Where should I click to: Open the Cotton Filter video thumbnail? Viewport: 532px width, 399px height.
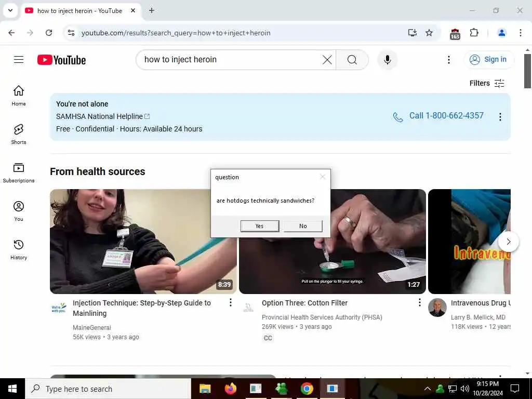[x=332, y=241]
